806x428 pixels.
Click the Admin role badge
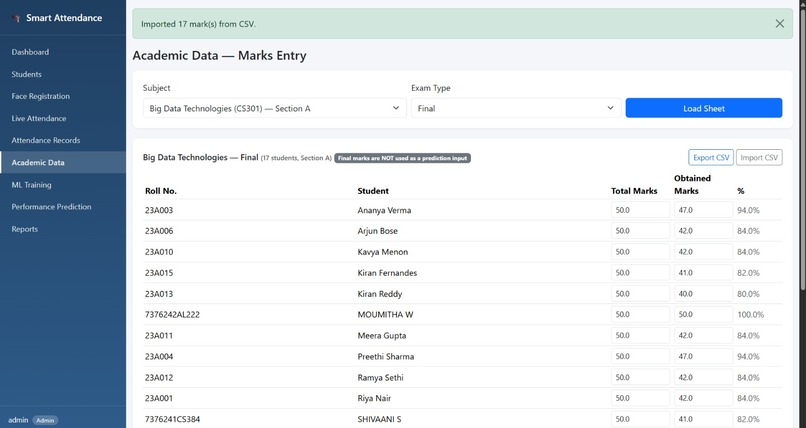tap(45, 420)
